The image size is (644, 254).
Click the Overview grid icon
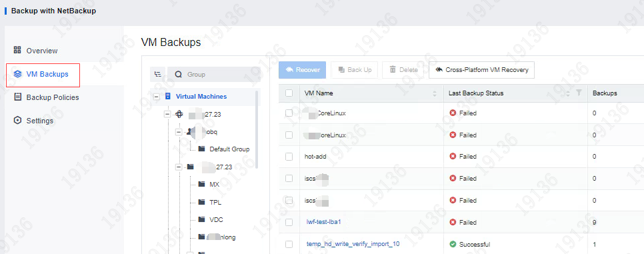[x=17, y=50]
